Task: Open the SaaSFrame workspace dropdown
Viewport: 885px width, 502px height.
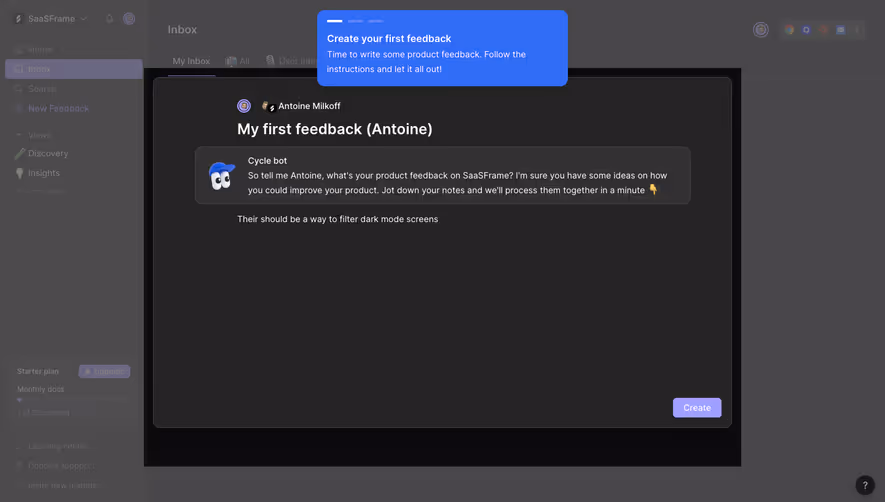Action: coord(51,19)
